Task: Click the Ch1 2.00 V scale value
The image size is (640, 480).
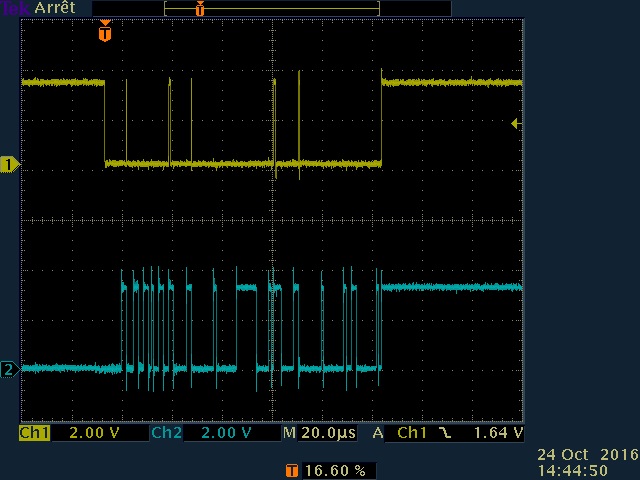Action: [94, 433]
